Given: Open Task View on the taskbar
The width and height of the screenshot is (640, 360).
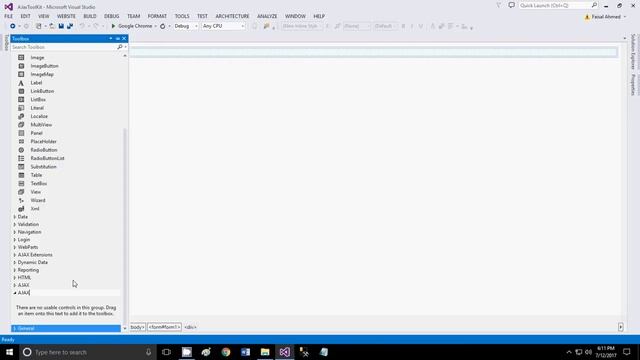Looking at the screenshot, I should point(166,352).
